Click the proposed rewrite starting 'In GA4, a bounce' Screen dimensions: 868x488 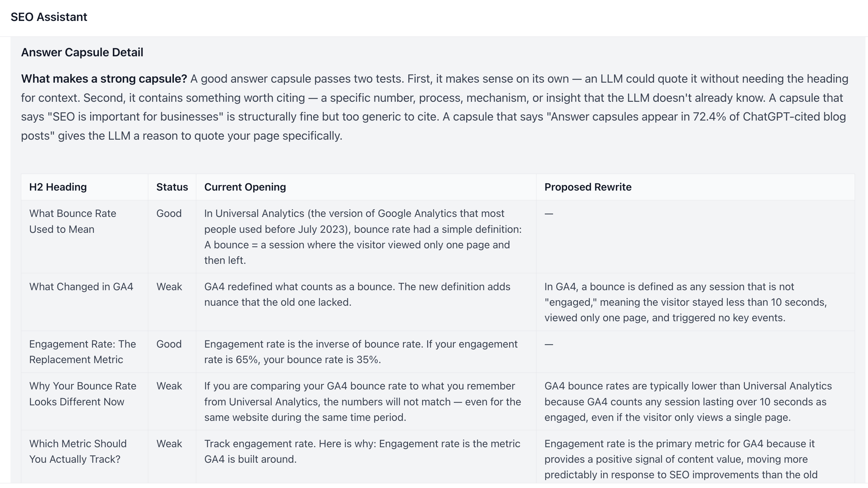point(685,302)
